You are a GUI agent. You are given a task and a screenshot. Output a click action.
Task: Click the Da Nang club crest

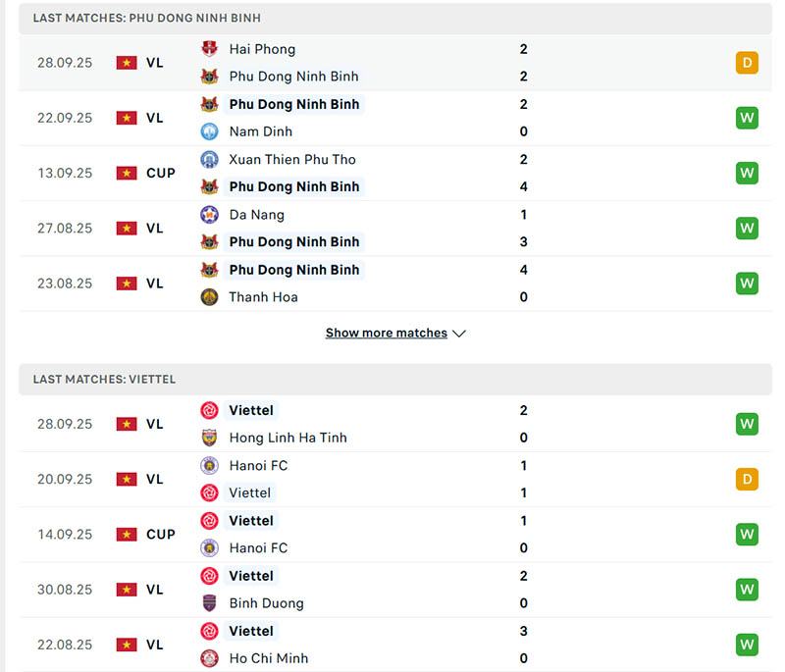(209, 215)
